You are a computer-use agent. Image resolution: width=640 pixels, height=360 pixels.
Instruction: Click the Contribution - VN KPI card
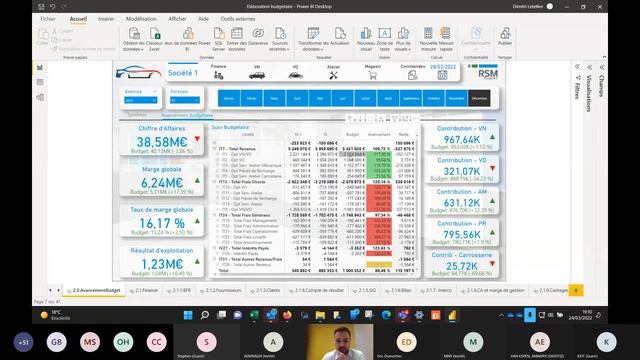[x=462, y=138]
